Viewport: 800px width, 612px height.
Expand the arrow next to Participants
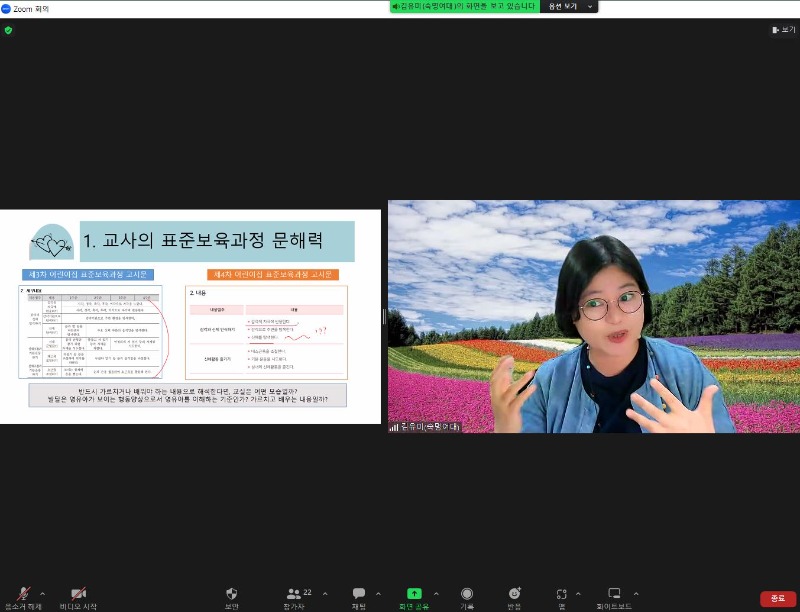point(322,593)
